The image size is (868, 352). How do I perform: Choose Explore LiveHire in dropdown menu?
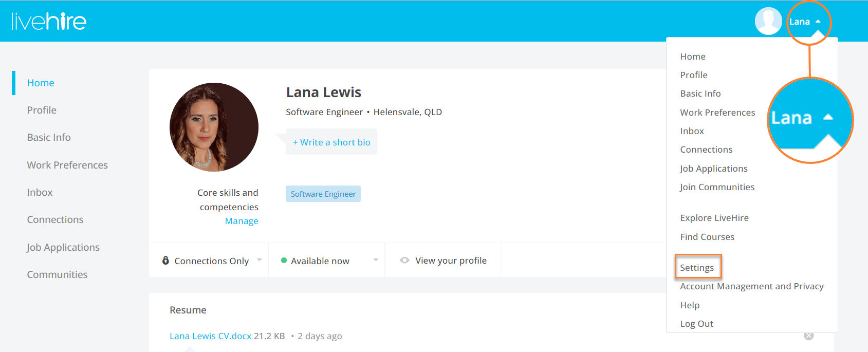click(x=714, y=218)
